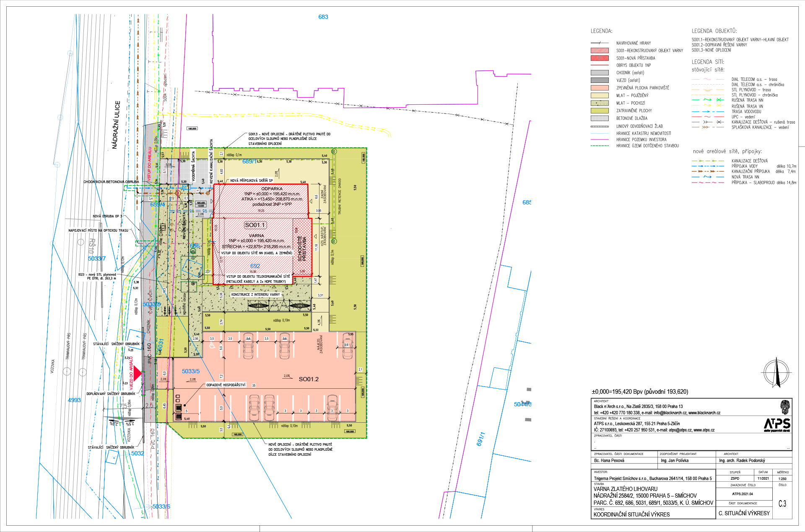The height and width of the screenshot is (532, 805).
Task: Click the drawing number C.3
Action: pos(782,504)
